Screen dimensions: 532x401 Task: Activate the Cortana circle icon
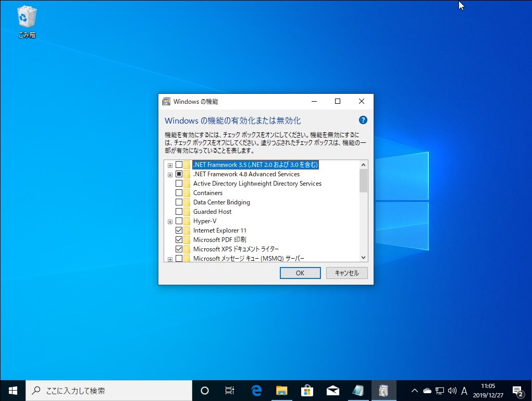click(204, 390)
